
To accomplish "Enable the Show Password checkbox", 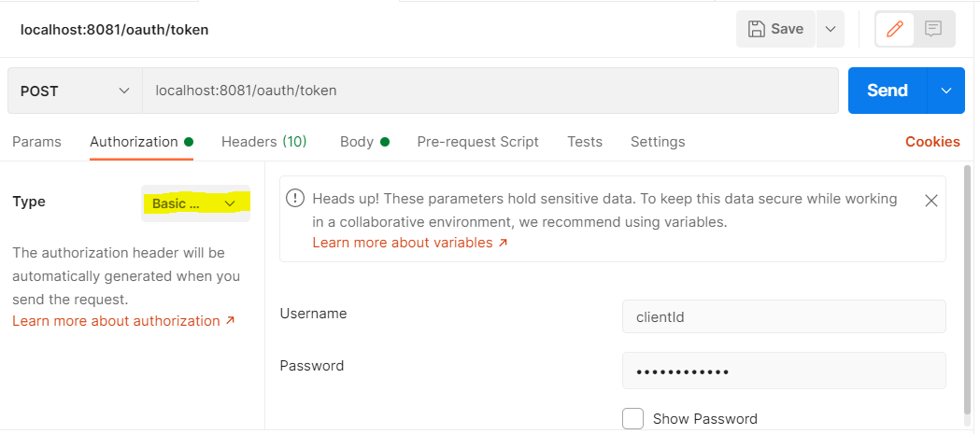I will [x=633, y=418].
